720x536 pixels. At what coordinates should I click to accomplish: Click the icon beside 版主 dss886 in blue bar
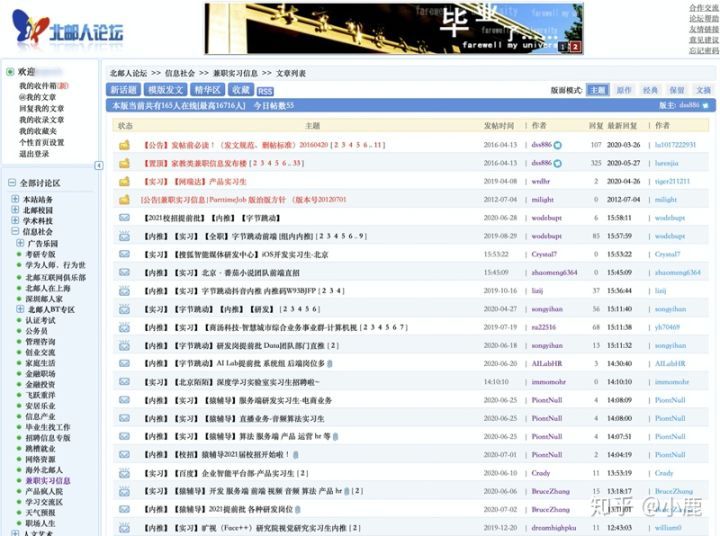(706, 106)
